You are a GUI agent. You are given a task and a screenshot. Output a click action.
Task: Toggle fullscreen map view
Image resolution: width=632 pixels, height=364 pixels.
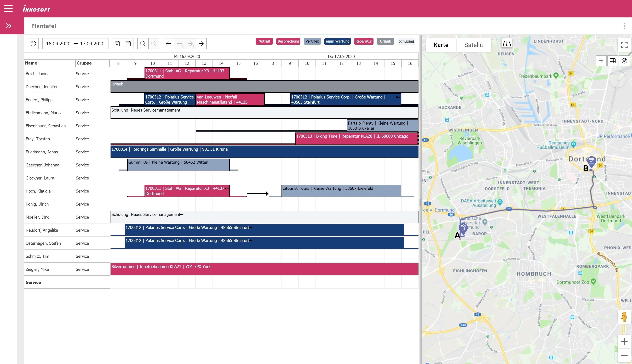(x=624, y=45)
